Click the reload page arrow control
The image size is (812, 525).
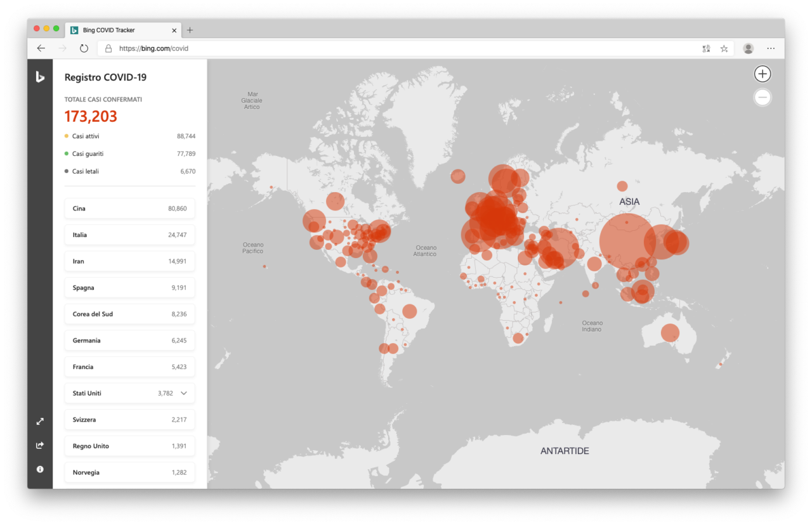click(x=84, y=48)
